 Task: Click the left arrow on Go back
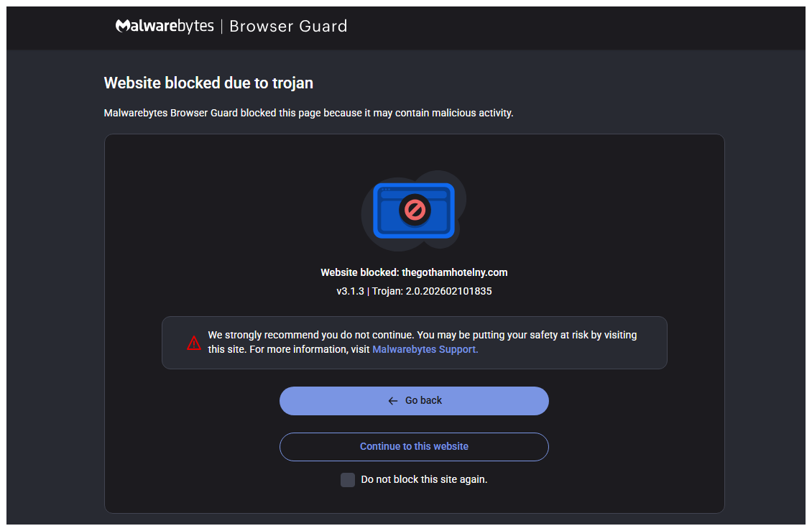coord(393,401)
